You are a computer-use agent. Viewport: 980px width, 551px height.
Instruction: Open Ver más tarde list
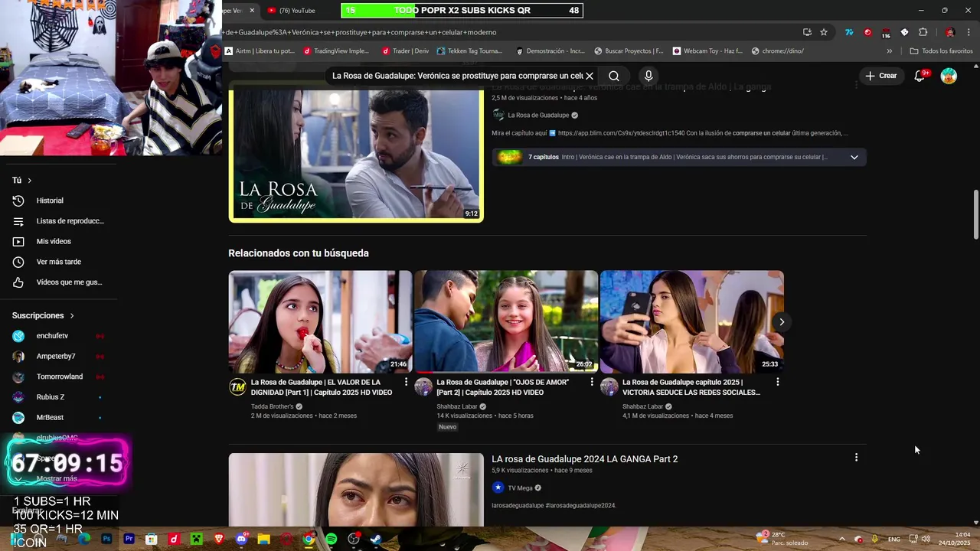pos(58,262)
